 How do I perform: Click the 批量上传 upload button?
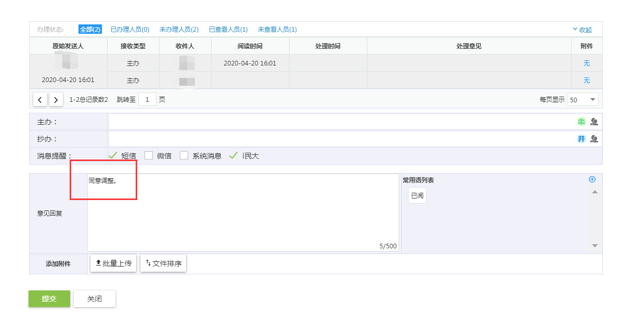tap(113, 263)
